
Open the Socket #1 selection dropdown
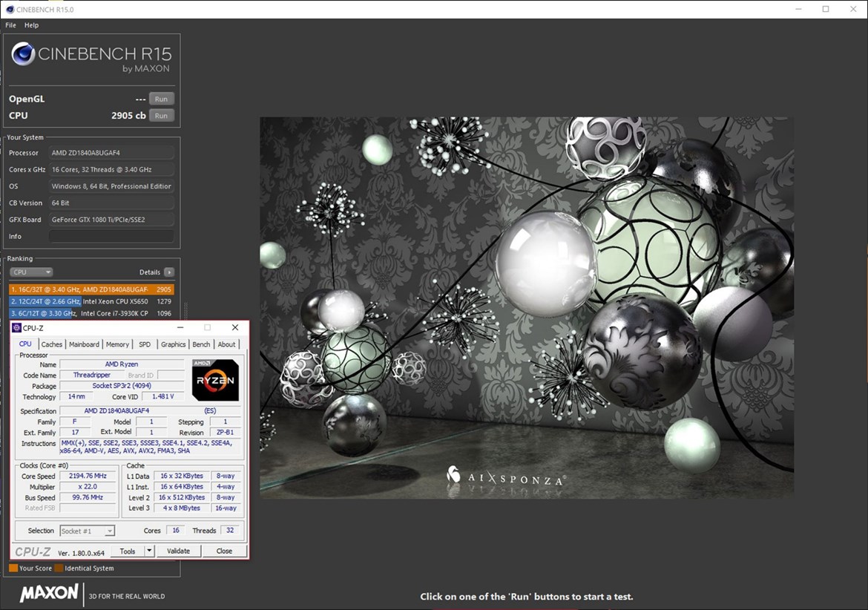(87, 531)
